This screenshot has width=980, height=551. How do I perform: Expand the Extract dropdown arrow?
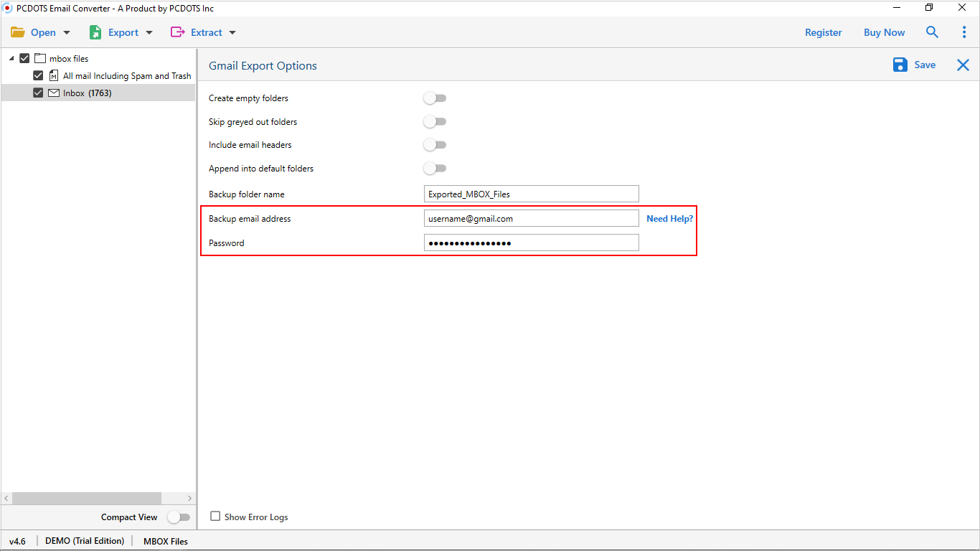coord(232,33)
